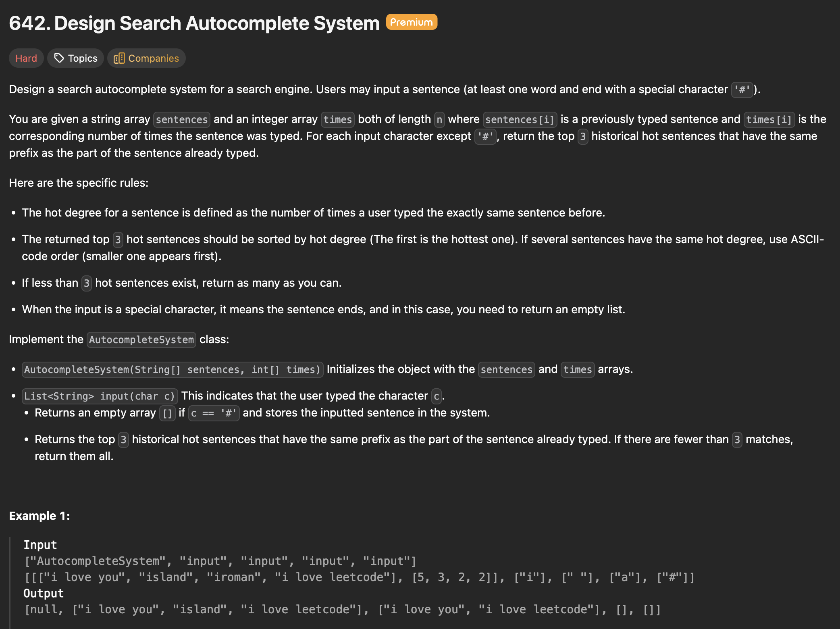Click the 'sentences[i]' inline code
The width and height of the screenshot is (840, 629).
pos(520,119)
